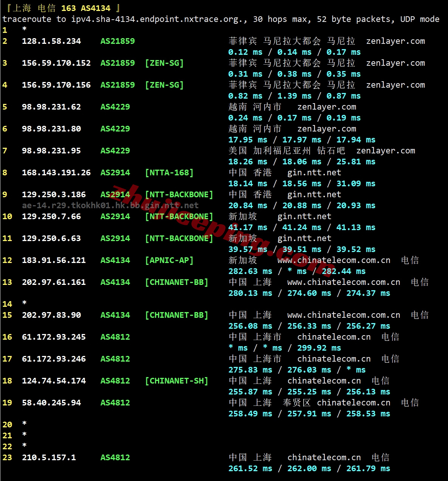The height and width of the screenshot is (481, 448).
Task: Click latency 20.93 ms on hop 9
Action: (x=356, y=206)
